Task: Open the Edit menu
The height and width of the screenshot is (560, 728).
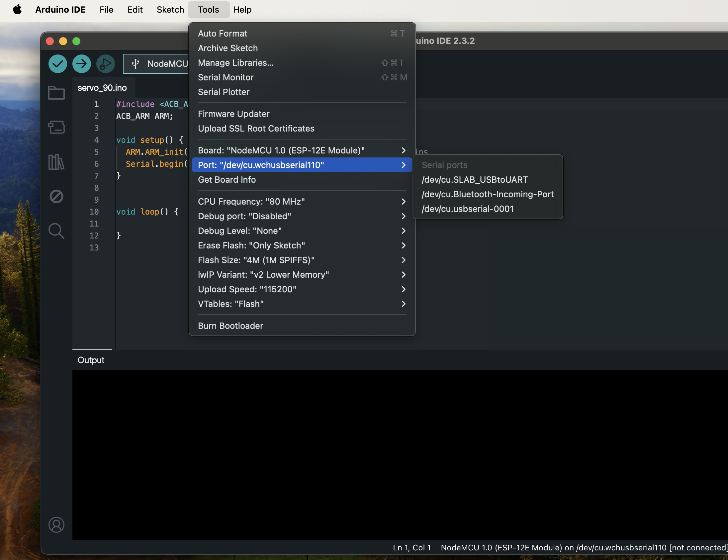Action: [x=135, y=9]
